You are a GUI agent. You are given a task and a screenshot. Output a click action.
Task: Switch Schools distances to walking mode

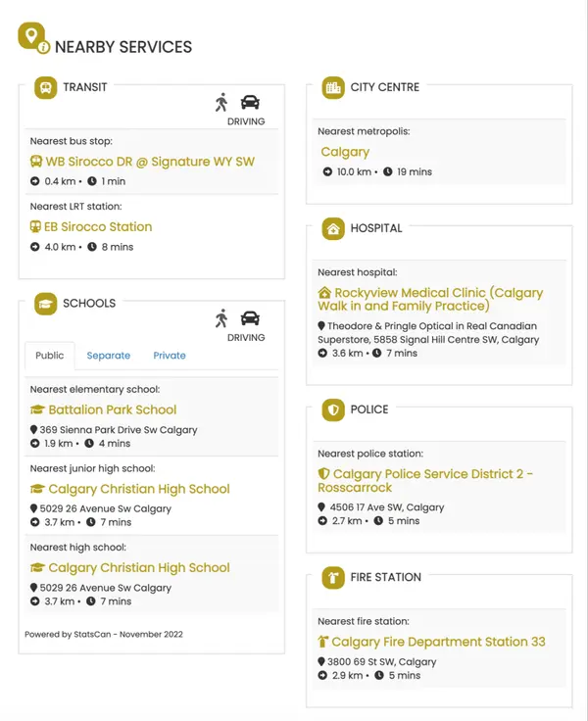point(221,318)
